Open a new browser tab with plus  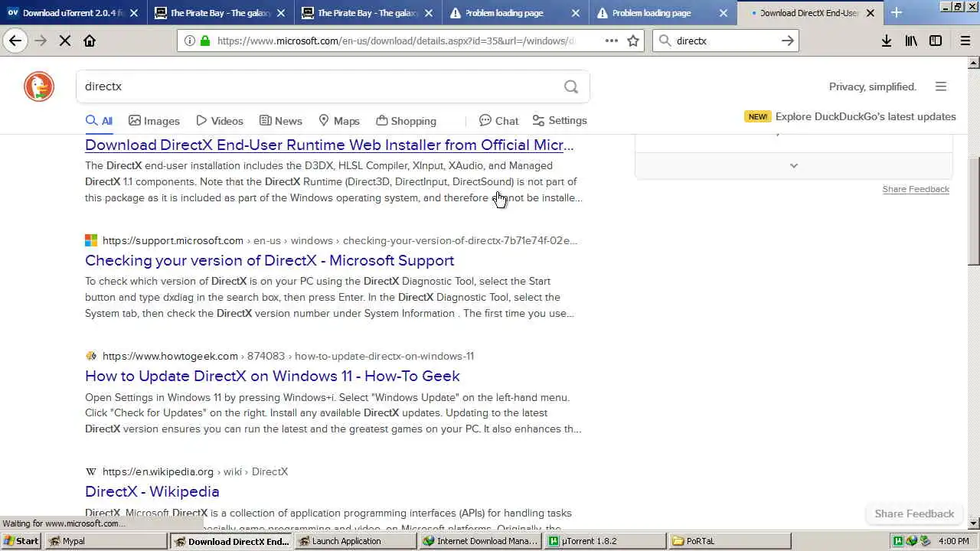point(897,12)
